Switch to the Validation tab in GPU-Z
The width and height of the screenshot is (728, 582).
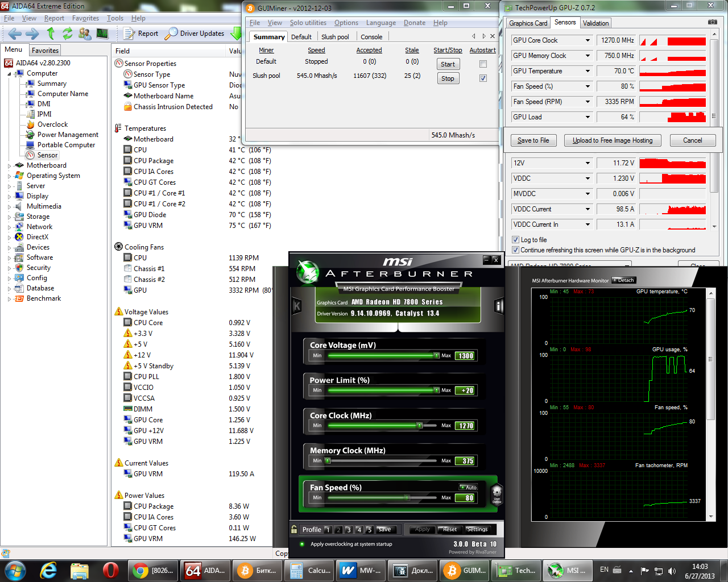[595, 23]
